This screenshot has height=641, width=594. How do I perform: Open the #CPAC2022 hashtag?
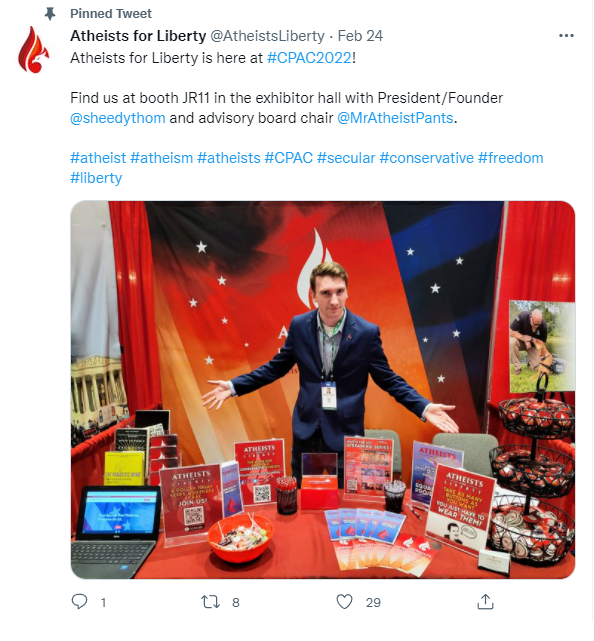(x=309, y=58)
